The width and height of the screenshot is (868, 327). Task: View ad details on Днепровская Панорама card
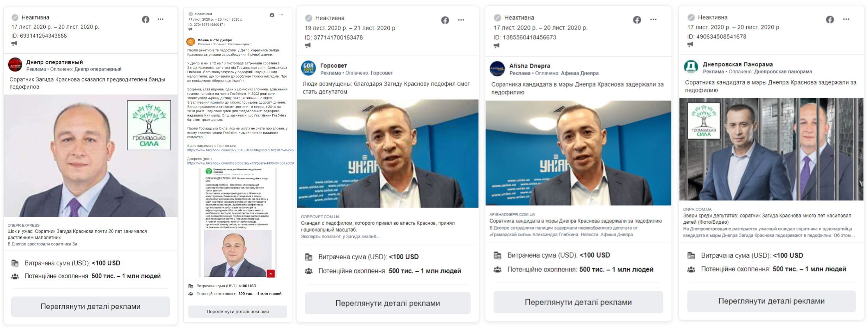tap(772, 301)
